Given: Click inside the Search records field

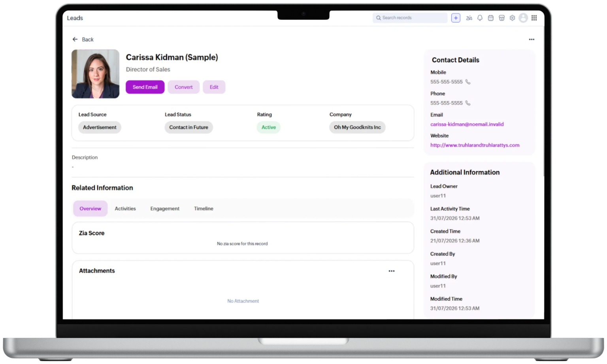Looking at the screenshot, I should [x=410, y=18].
